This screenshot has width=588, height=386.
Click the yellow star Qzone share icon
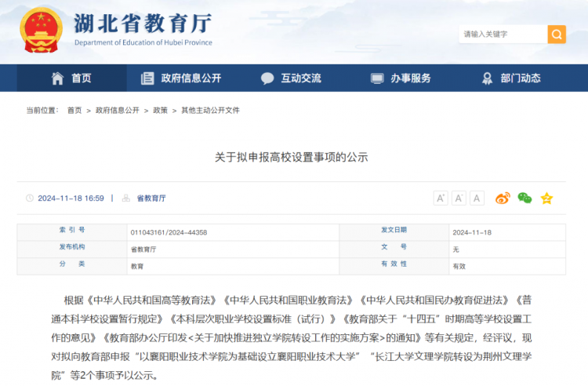546,198
